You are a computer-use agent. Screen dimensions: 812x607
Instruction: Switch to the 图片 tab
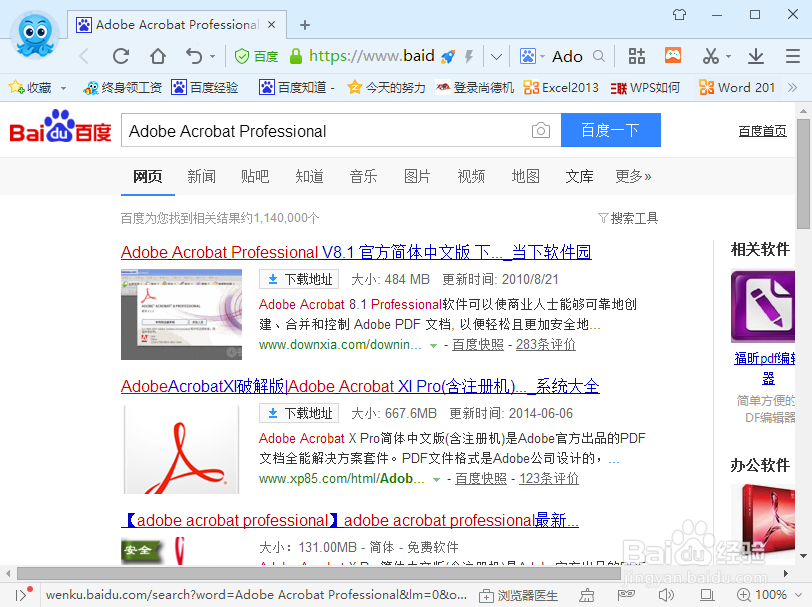[417, 177]
